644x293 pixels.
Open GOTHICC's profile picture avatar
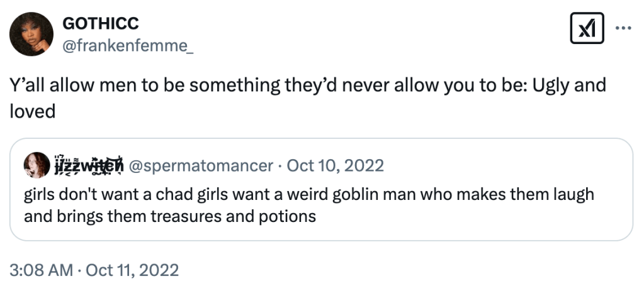(x=31, y=33)
